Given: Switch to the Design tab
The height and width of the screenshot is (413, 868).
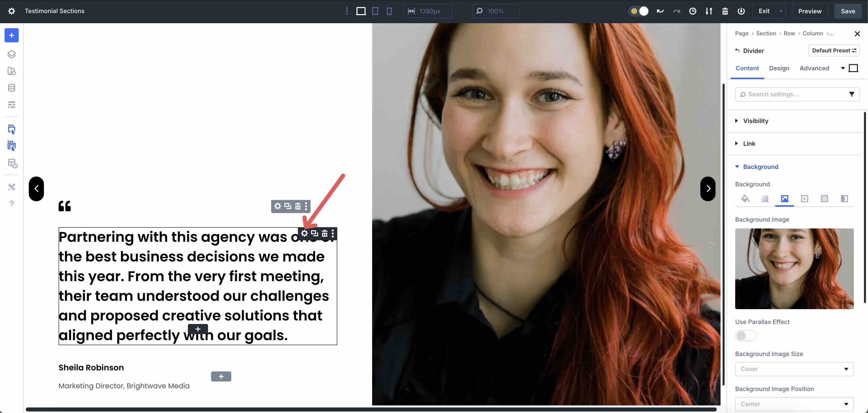Looking at the screenshot, I should [x=779, y=68].
